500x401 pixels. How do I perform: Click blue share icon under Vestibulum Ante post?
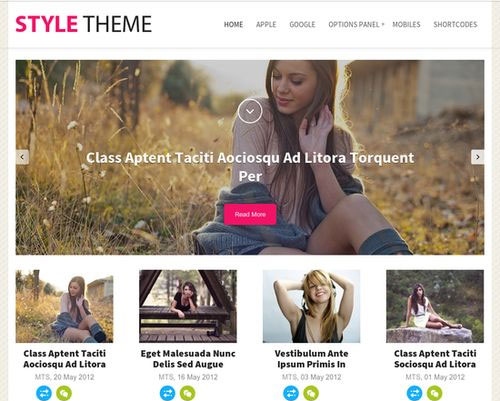(x=291, y=393)
